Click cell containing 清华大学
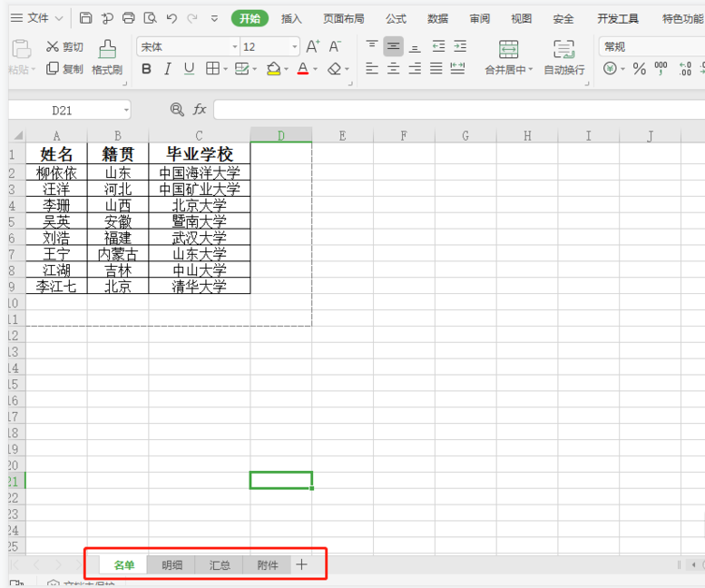Screen dimensions: 705x588 tap(200, 286)
